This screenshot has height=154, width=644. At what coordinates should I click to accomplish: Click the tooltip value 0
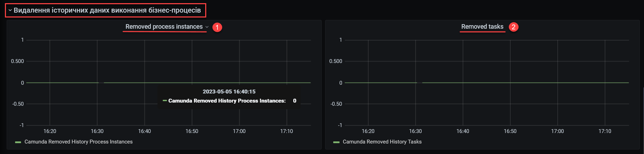295,101
